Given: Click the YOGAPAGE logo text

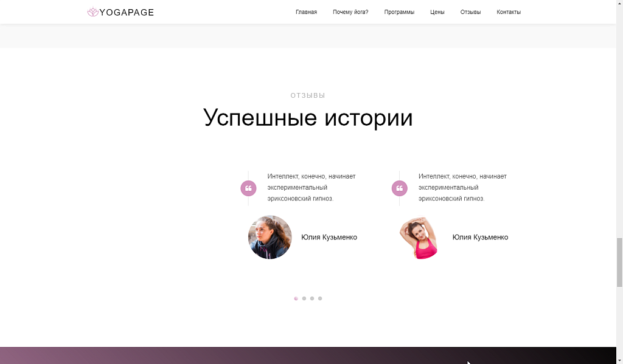Looking at the screenshot, I should [126, 12].
